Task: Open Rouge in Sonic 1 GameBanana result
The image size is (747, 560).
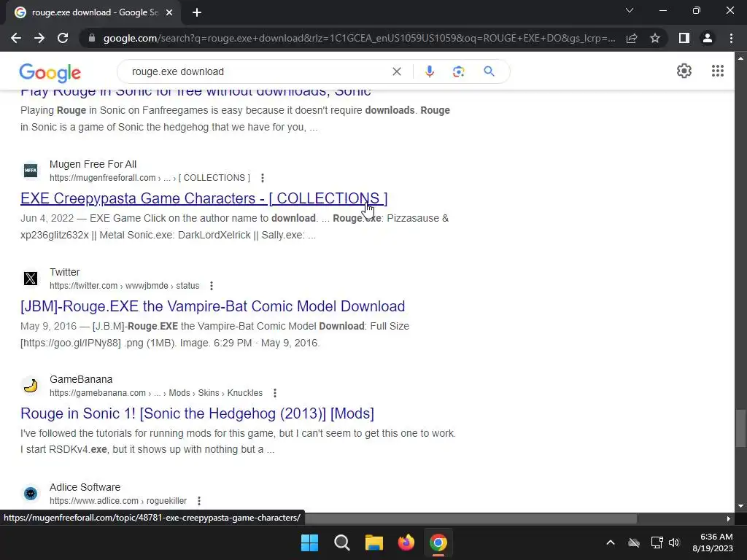Action: pos(197,413)
